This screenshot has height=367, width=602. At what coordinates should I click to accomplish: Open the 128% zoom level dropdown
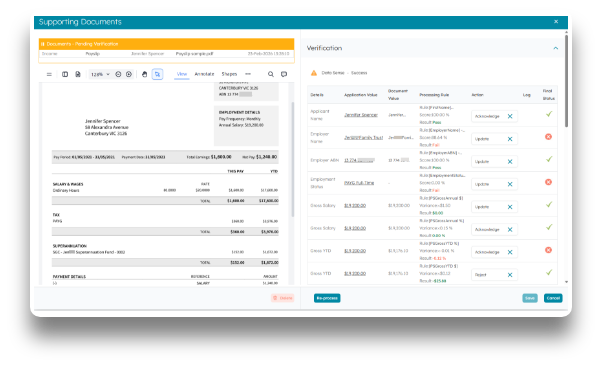pyautogui.click(x=100, y=74)
